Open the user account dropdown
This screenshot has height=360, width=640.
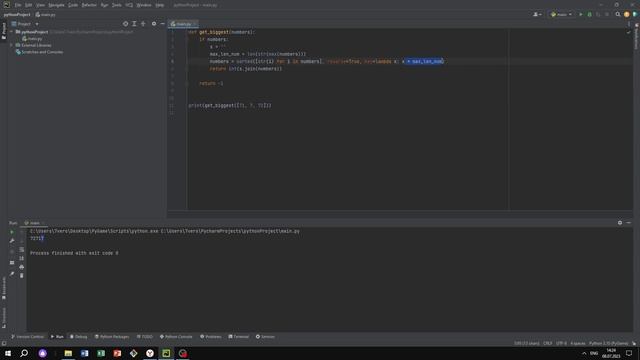tap(538, 15)
